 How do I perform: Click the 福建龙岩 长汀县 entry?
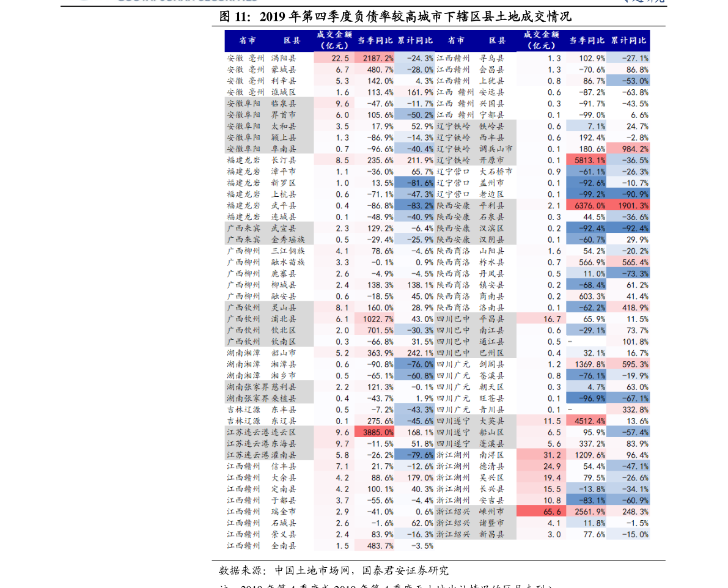[x=263, y=160]
